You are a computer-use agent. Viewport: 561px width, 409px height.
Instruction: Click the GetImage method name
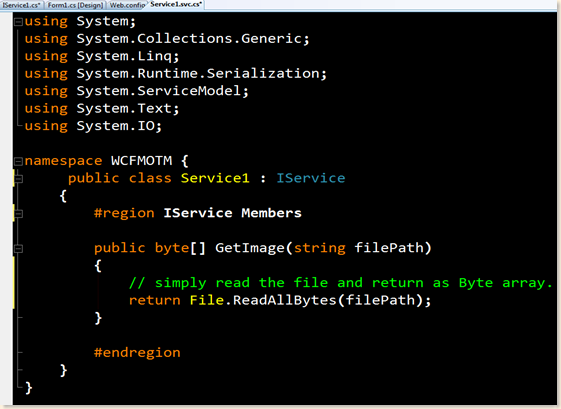tap(249, 248)
